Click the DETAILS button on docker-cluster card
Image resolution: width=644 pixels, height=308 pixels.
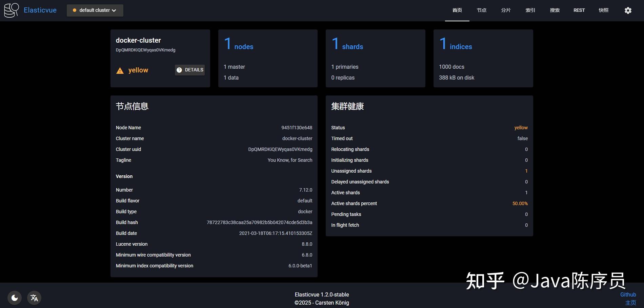(x=189, y=70)
